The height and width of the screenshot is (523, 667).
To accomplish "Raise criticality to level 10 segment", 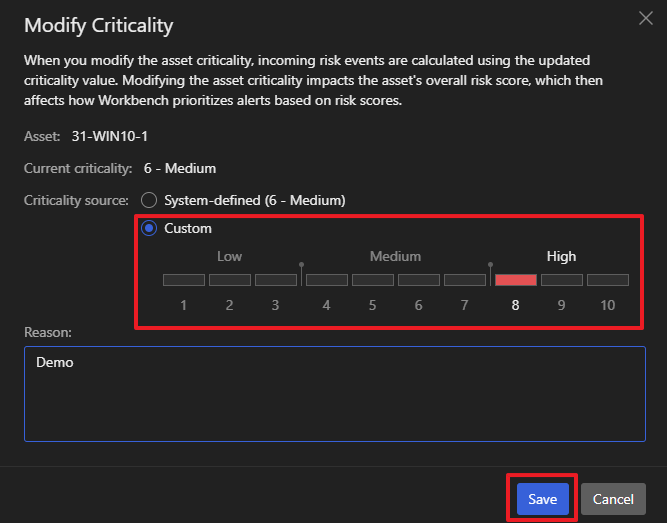I will (608, 280).
